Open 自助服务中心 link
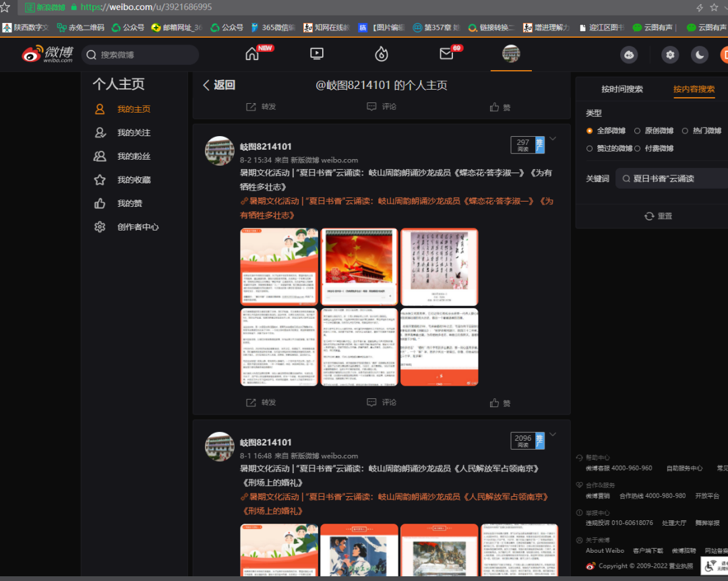 coord(684,468)
